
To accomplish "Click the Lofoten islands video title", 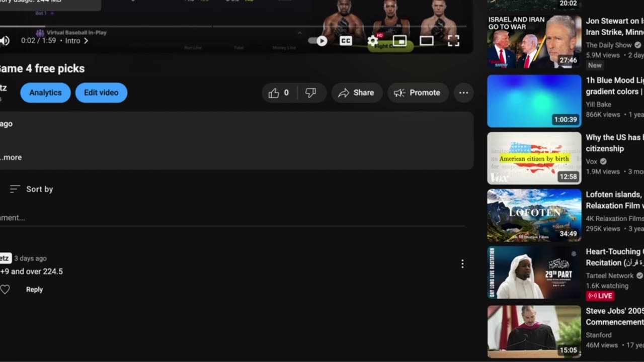I will coord(615,200).
